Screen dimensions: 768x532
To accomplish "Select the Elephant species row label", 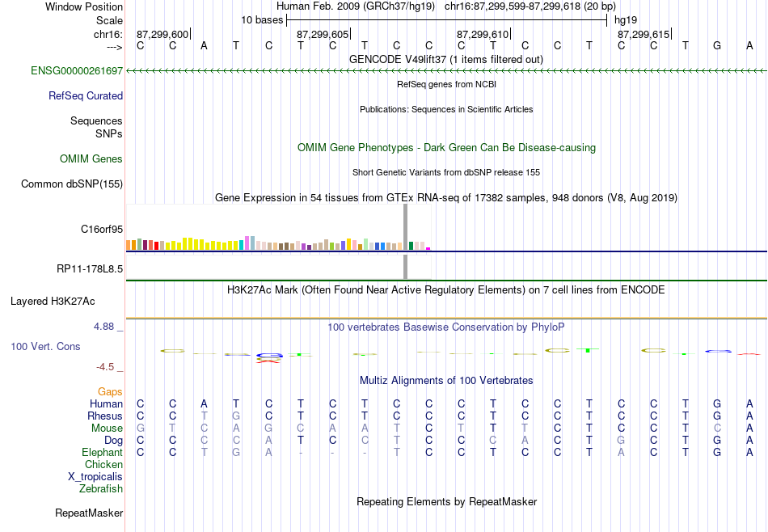I will point(103,452).
